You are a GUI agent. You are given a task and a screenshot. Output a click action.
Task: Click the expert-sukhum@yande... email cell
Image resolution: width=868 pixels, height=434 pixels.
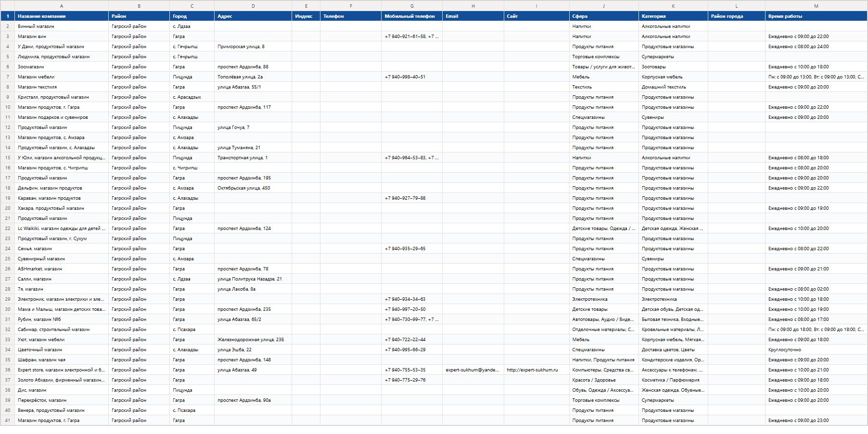[x=473, y=370]
